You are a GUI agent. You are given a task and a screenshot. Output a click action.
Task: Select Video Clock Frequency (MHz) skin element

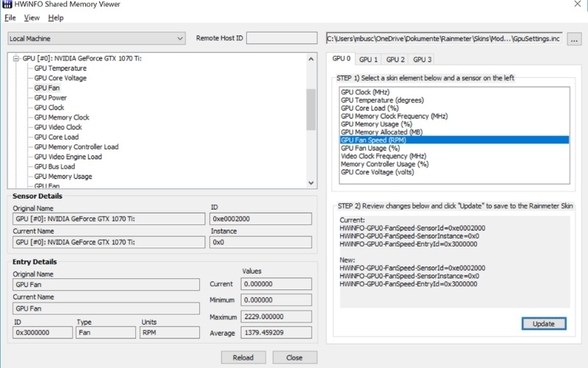pyautogui.click(x=383, y=156)
